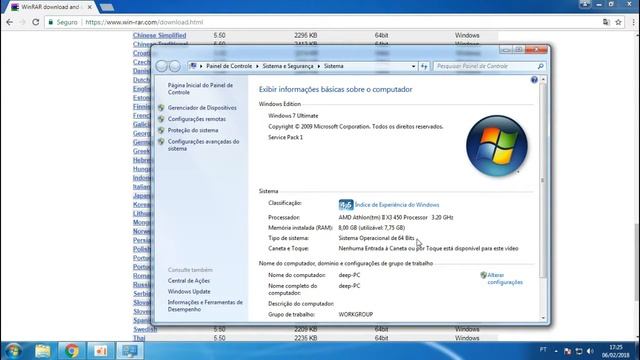Image resolution: width=640 pixels, height=360 pixels.
Task: Click 'Sistema Operacional de 64 Bits' text
Action: point(376,238)
